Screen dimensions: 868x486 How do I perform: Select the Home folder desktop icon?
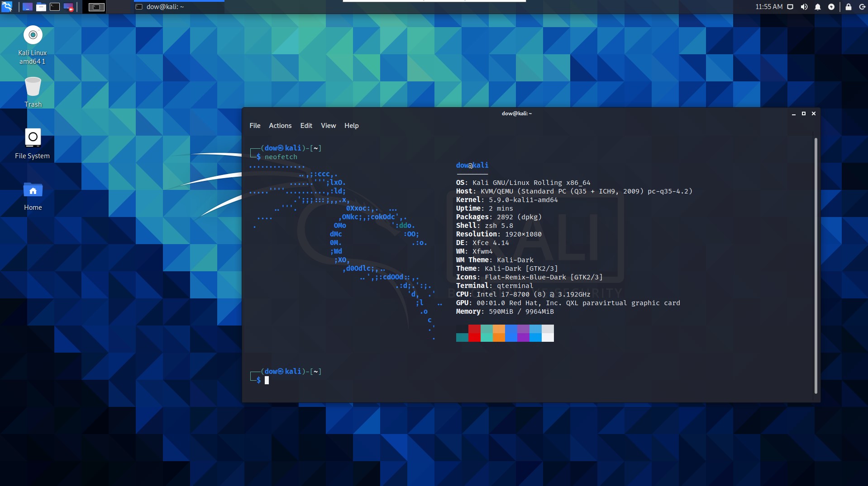coord(33,196)
